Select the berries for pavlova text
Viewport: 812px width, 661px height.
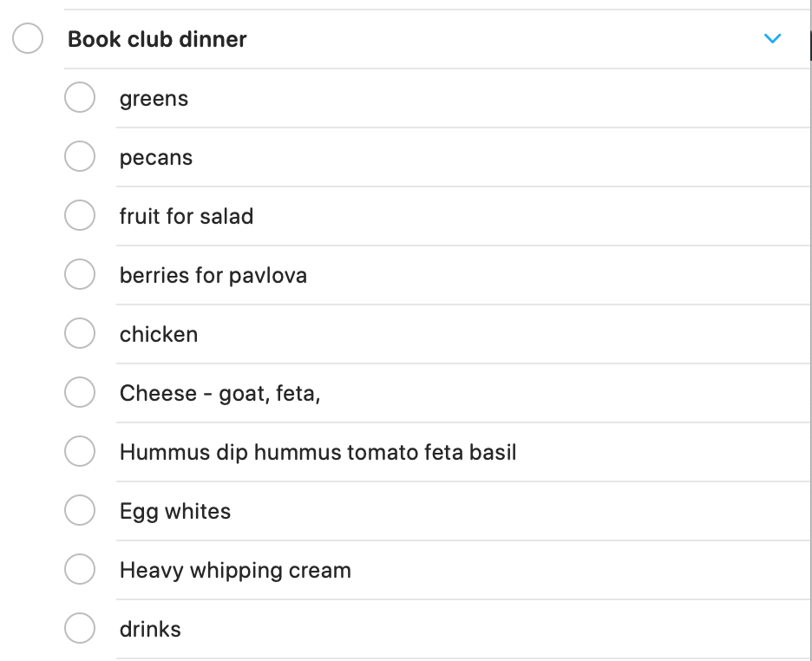(x=213, y=276)
